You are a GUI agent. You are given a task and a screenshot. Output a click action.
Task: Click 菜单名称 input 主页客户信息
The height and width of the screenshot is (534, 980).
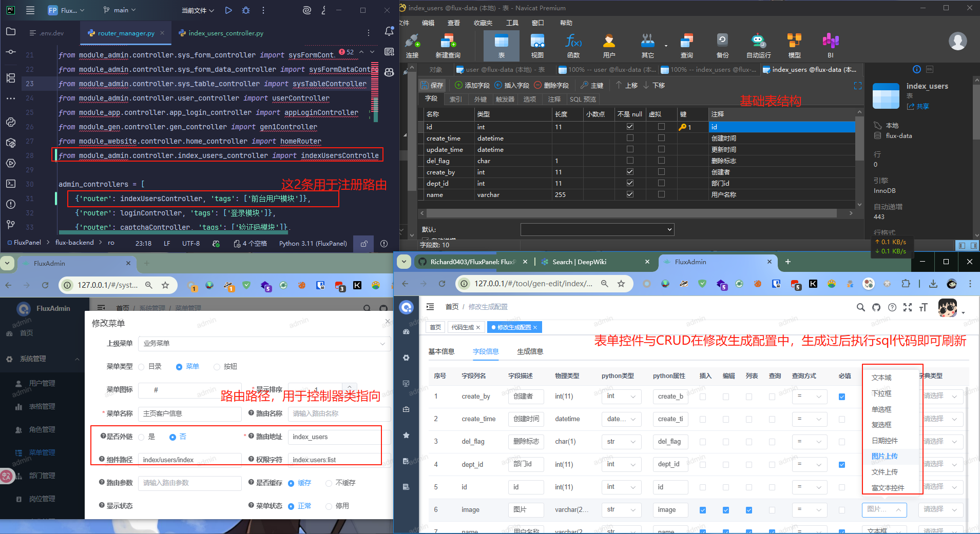click(190, 413)
